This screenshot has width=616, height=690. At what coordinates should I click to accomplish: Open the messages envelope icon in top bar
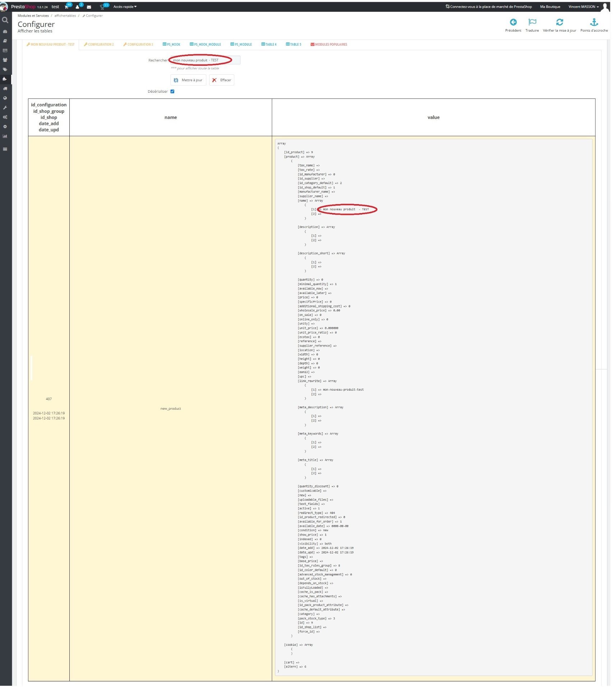(89, 7)
